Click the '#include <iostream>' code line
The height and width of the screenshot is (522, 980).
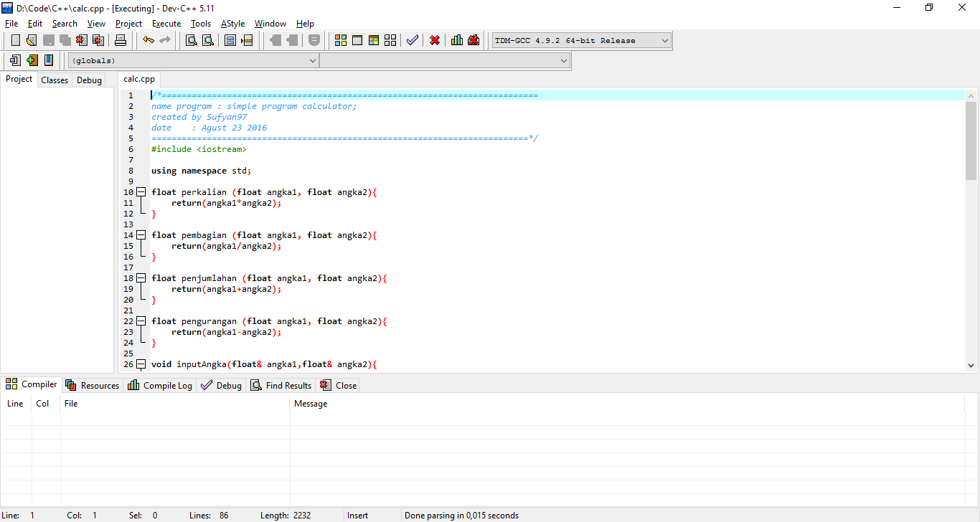pyautogui.click(x=199, y=149)
